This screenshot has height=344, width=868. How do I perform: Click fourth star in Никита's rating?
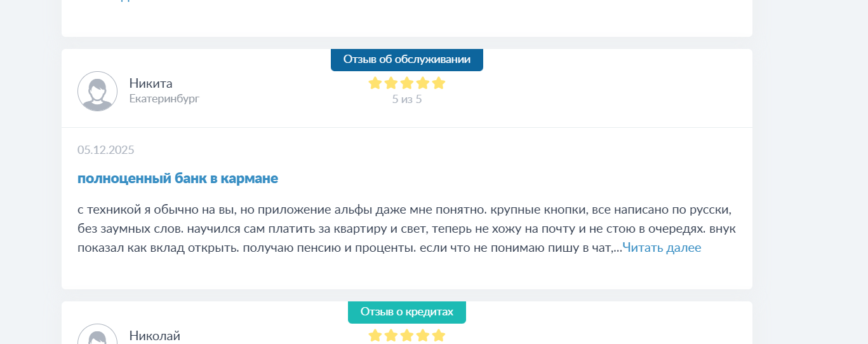click(x=423, y=83)
